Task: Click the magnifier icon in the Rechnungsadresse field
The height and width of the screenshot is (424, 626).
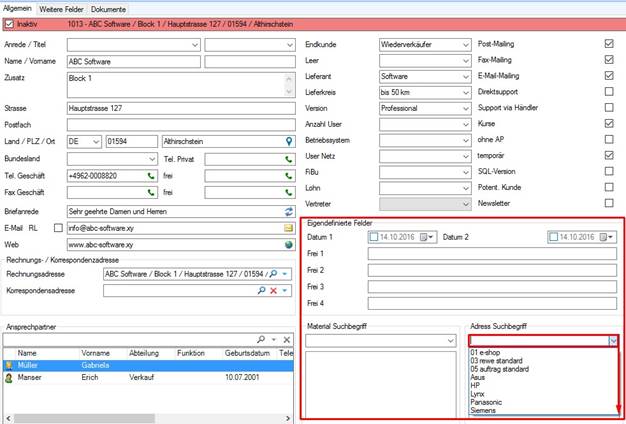Action: [x=273, y=274]
